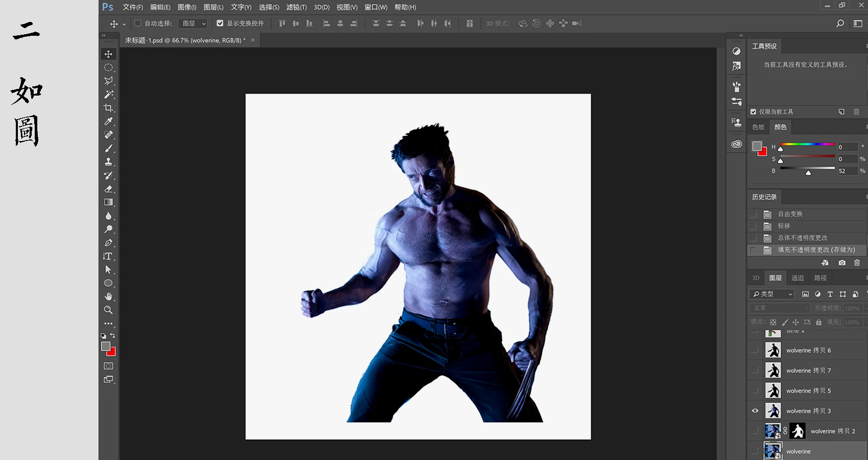Select the Dodge tool
868x460 pixels.
click(108, 229)
